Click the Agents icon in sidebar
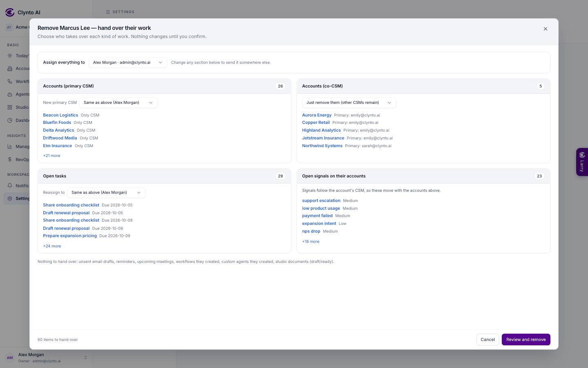 coord(10,94)
